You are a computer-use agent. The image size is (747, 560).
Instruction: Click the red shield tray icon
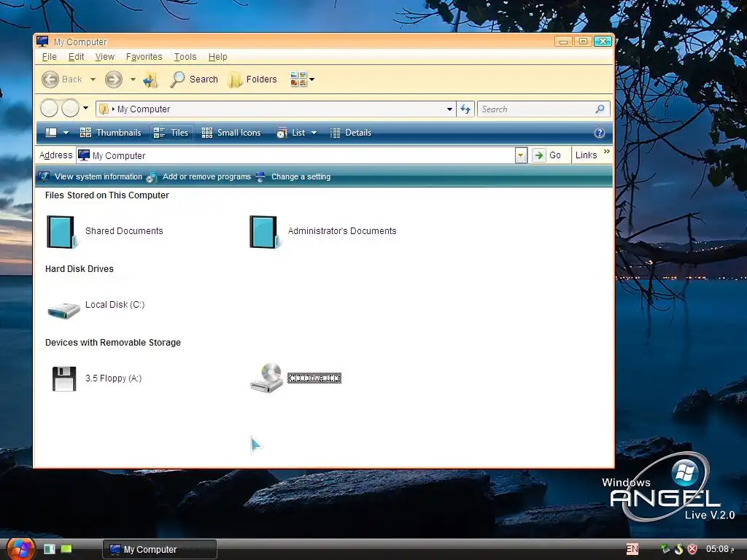pos(692,549)
